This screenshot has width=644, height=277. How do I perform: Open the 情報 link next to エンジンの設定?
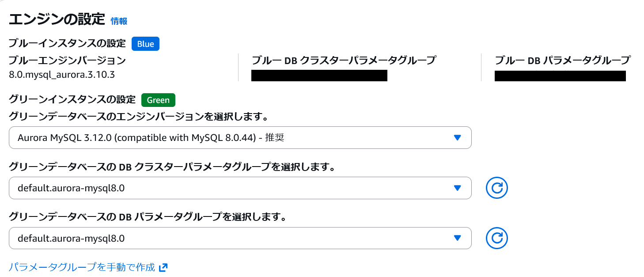119,21
